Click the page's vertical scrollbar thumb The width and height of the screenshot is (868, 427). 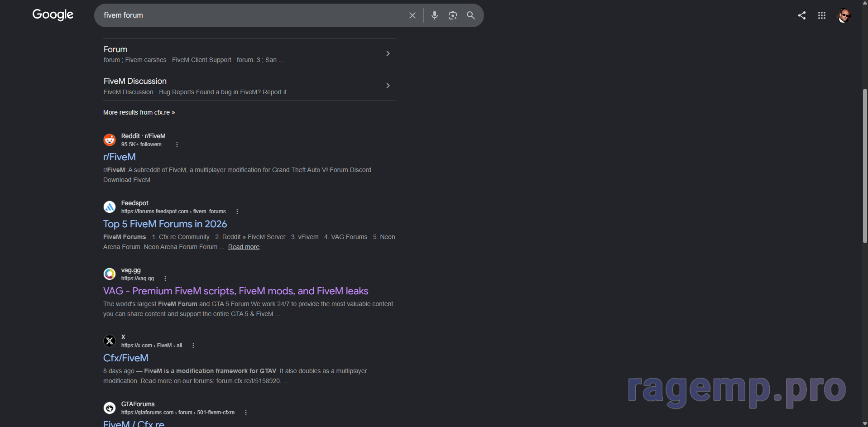tap(865, 166)
